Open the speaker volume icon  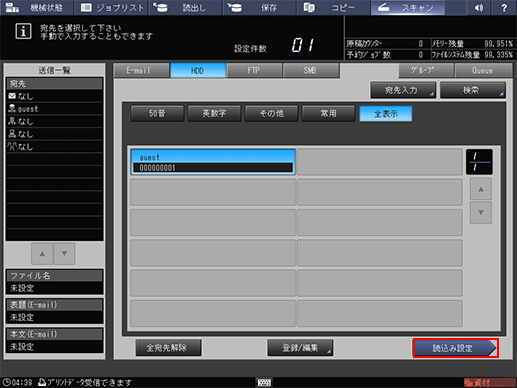coord(479,7)
